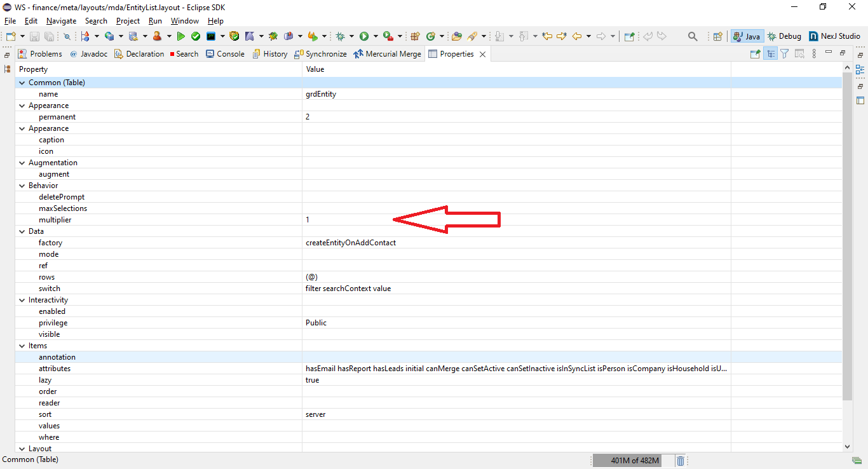Click the Save icon in the toolbar
This screenshot has width=868, height=469.
coord(34,36)
